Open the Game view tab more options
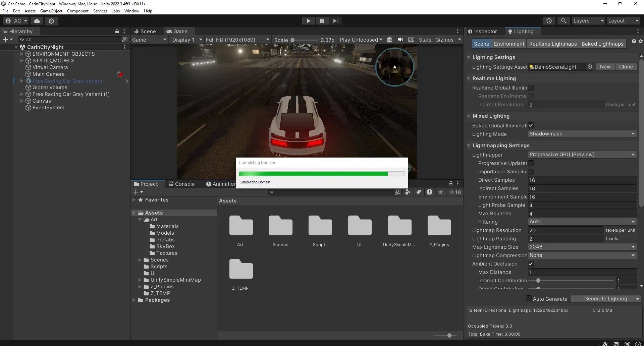Screen dimensions: 644x346 458,31
